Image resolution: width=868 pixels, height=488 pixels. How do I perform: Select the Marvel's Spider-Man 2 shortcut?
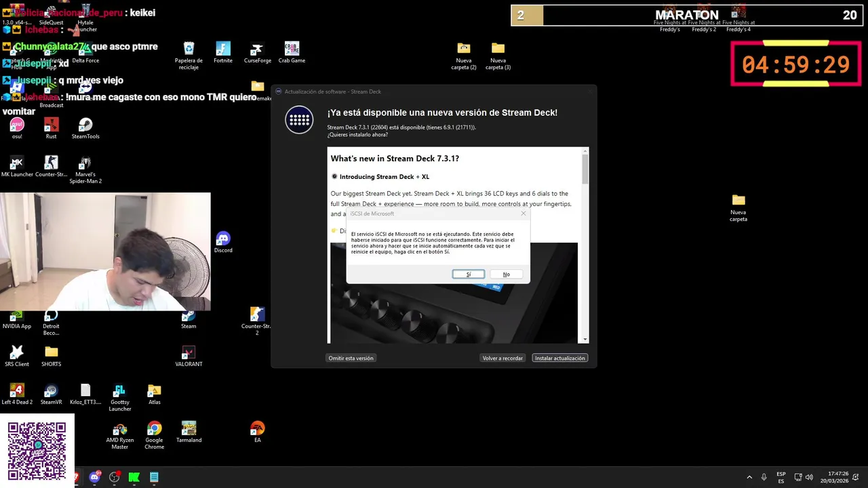click(85, 169)
